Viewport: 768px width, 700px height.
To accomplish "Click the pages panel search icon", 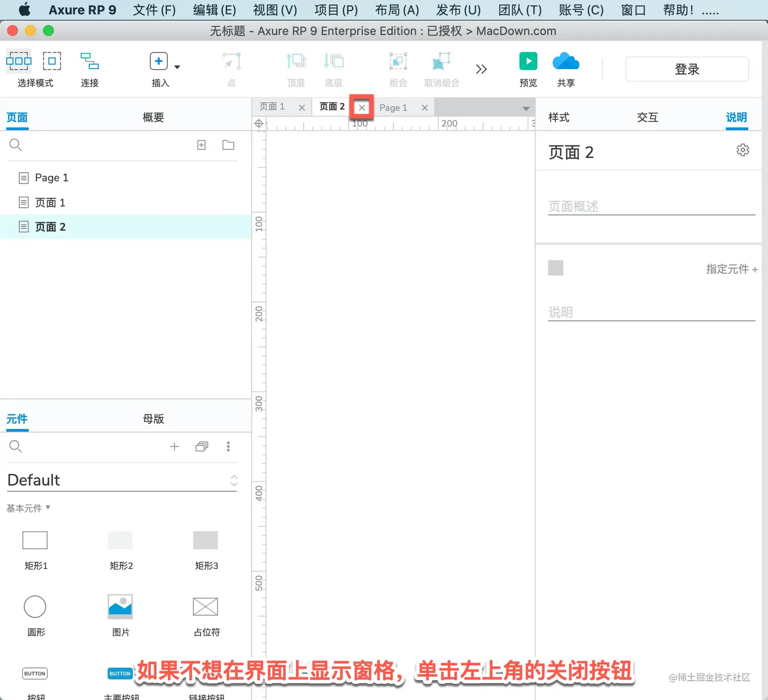I will pos(16,145).
